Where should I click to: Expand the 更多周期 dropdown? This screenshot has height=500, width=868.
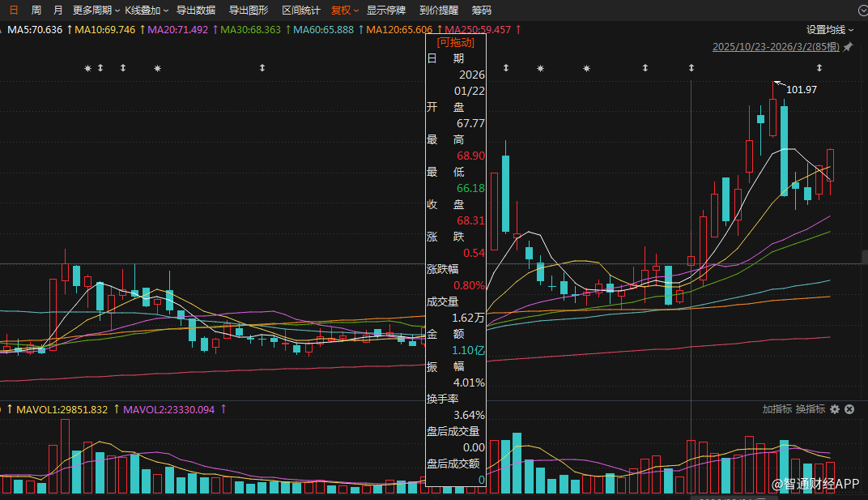[96, 11]
